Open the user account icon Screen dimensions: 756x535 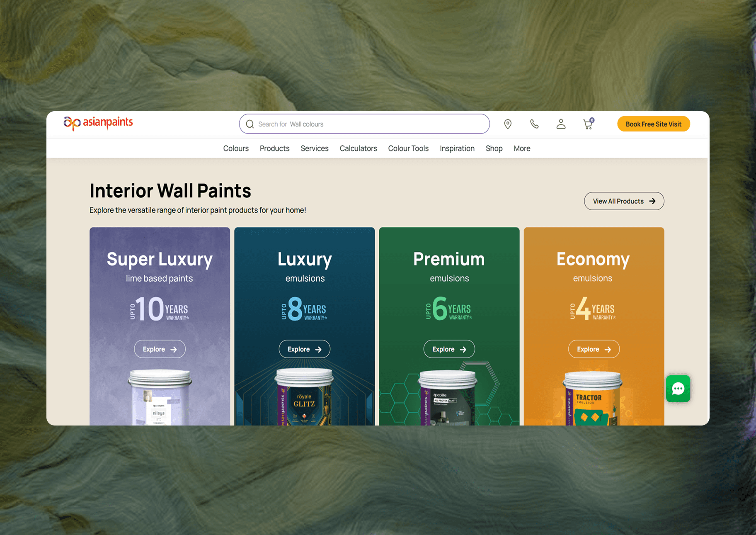[x=561, y=124]
